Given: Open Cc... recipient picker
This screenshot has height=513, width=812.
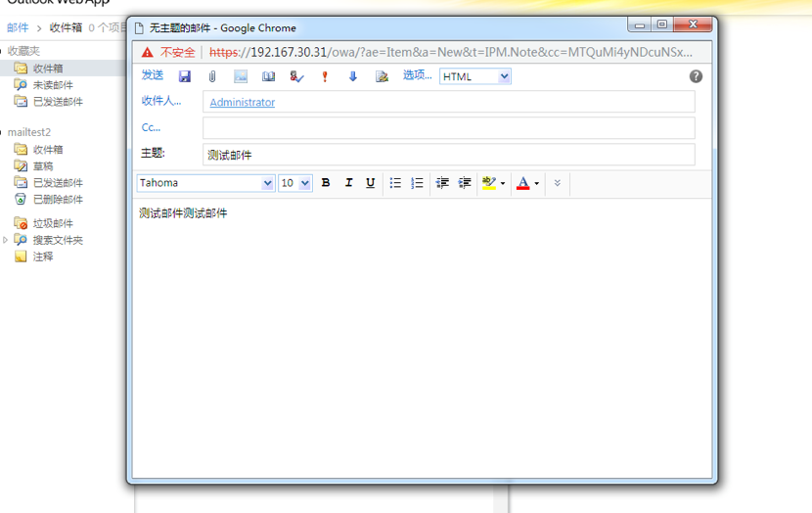Looking at the screenshot, I should (x=152, y=127).
